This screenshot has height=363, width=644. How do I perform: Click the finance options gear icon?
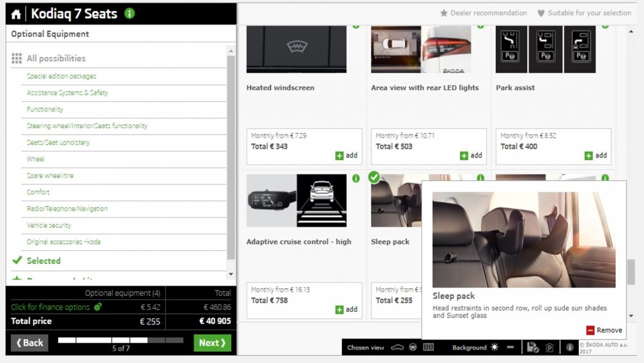98,307
